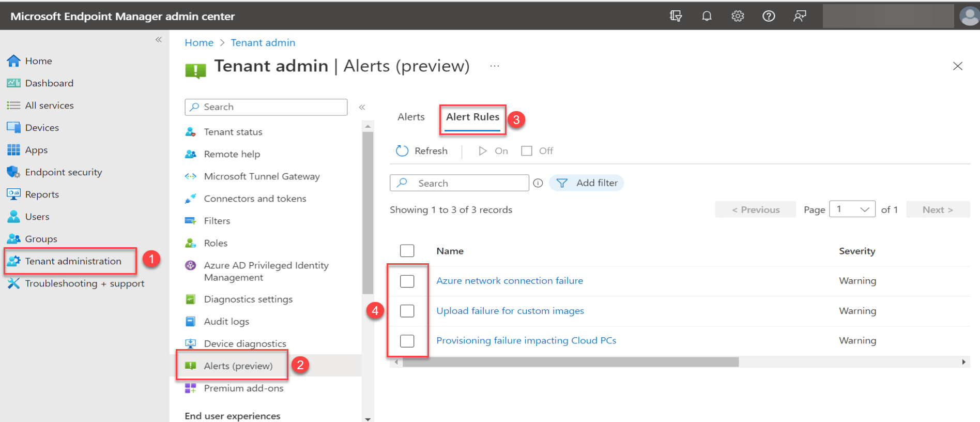980x422 pixels.
Task: Open the feedback icon in top bar
Action: [800, 16]
